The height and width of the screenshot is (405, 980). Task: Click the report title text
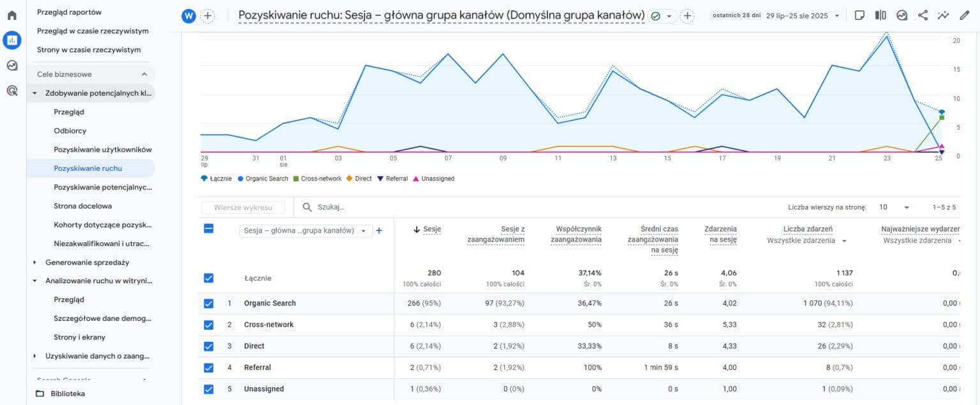tap(442, 15)
